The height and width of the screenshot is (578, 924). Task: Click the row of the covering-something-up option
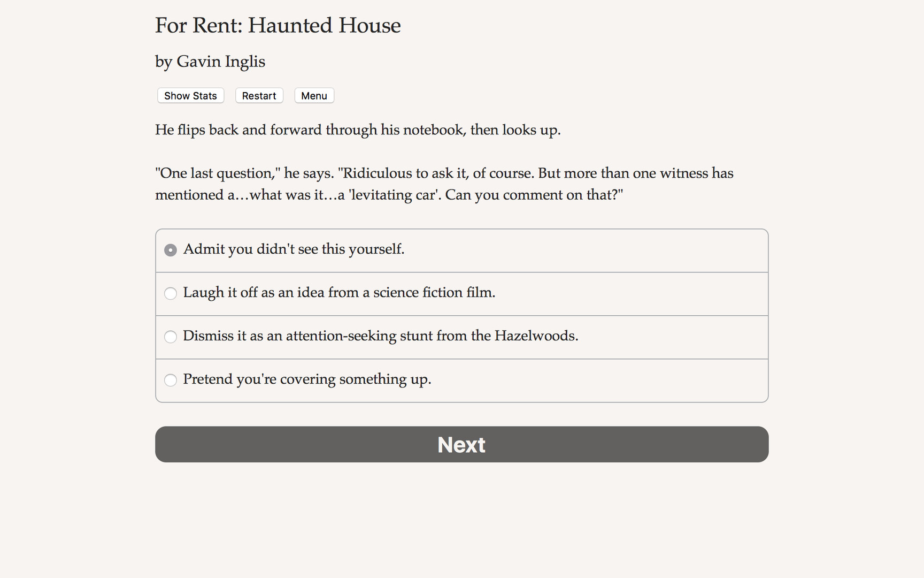(x=461, y=380)
